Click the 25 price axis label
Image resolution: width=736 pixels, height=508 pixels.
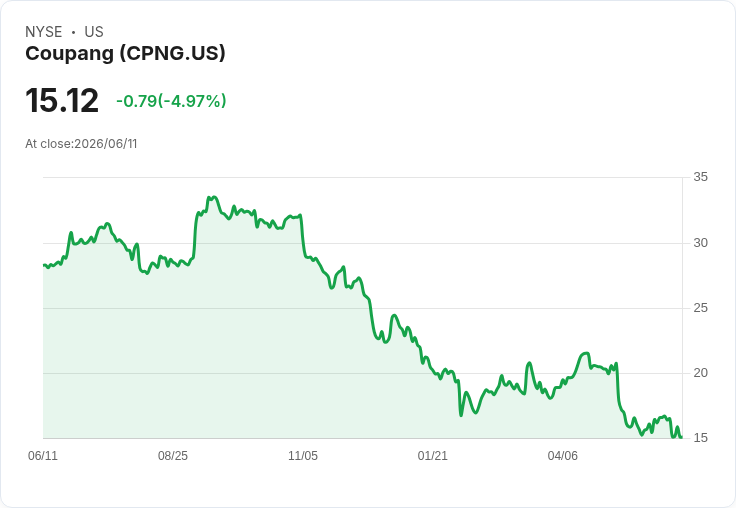point(700,308)
